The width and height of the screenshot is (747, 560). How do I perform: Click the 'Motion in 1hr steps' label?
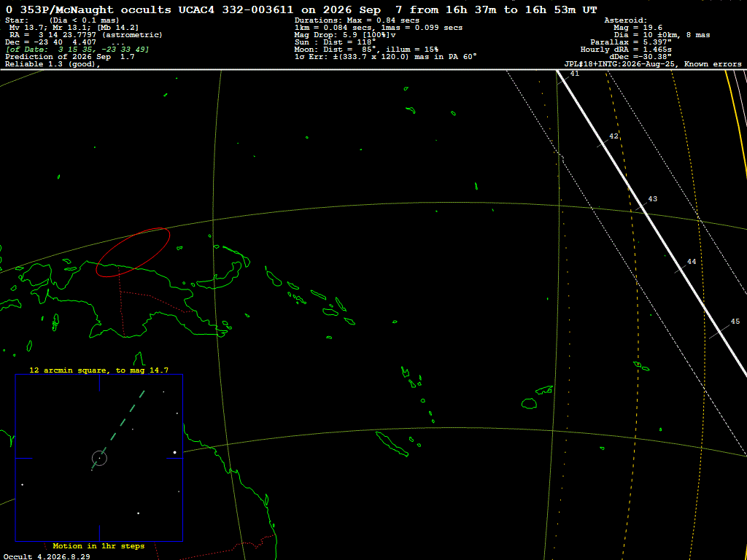coord(98,546)
